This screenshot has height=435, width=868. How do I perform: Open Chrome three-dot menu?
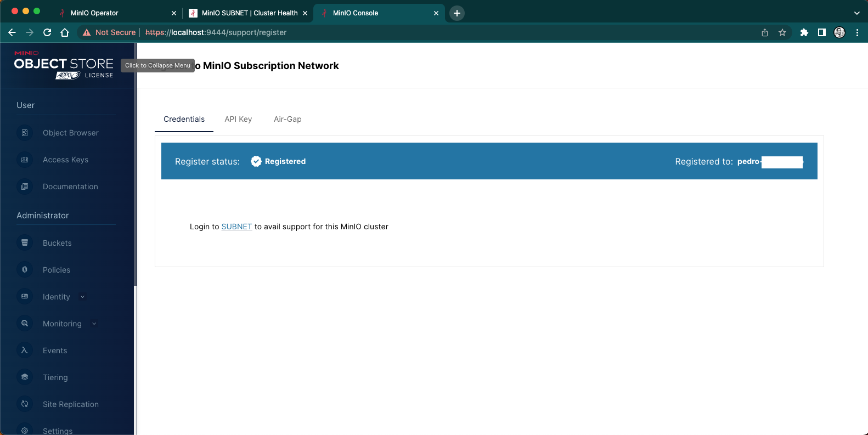tap(857, 32)
